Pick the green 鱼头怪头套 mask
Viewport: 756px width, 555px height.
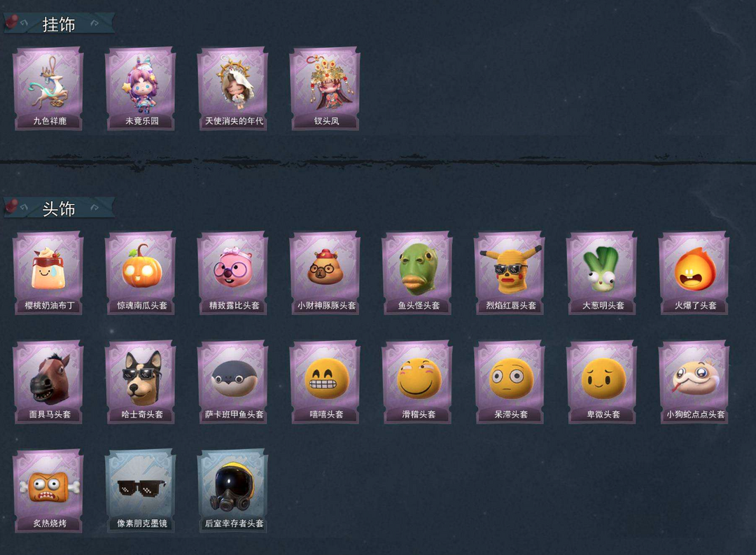click(417, 274)
